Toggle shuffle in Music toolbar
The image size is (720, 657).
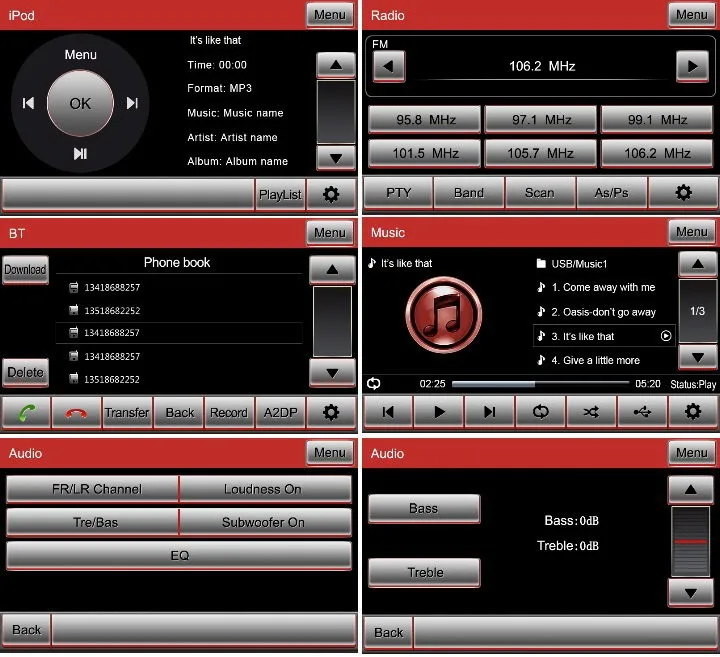591,412
